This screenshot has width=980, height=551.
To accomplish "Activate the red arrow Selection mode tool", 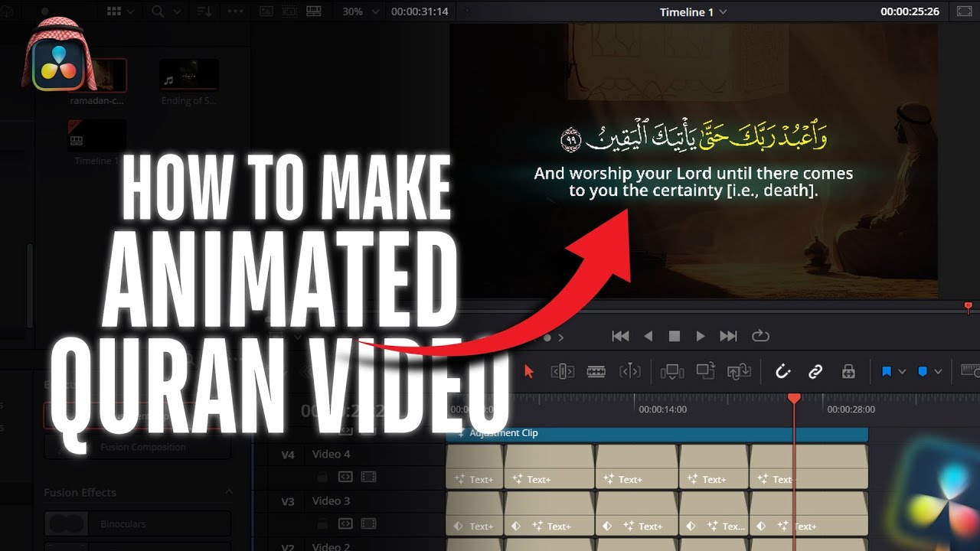I will click(528, 372).
